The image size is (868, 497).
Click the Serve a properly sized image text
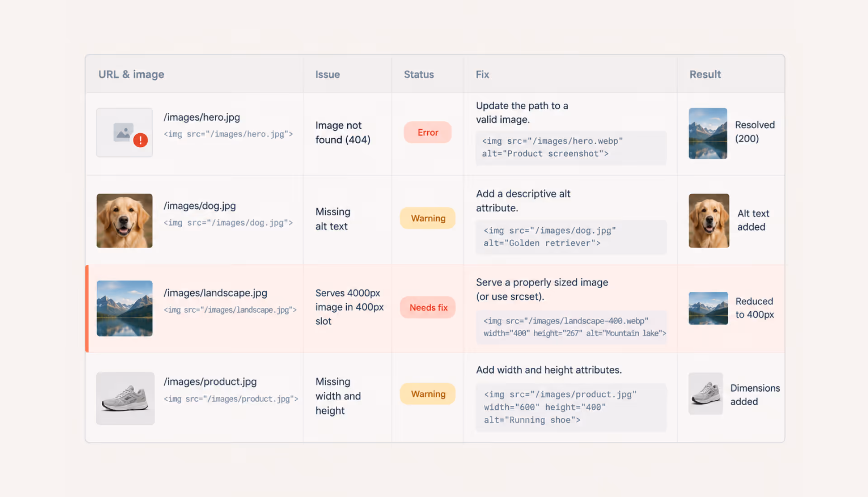pos(542,289)
